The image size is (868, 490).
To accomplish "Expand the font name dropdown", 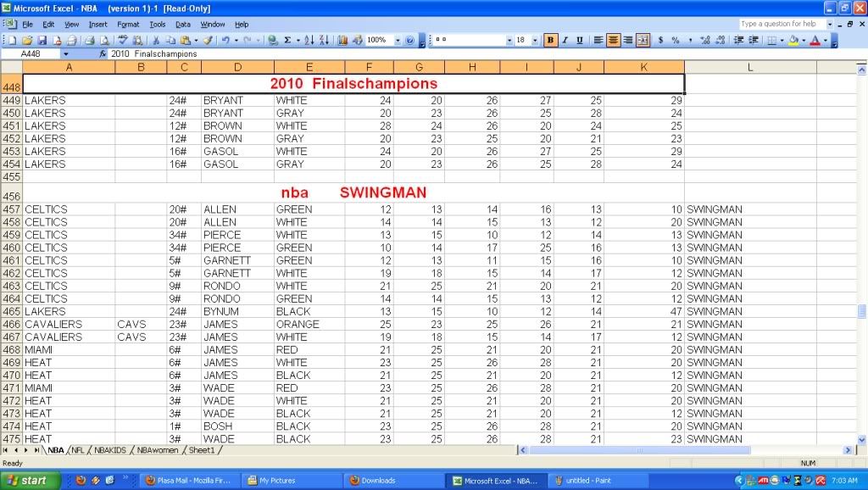I will click(509, 41).
